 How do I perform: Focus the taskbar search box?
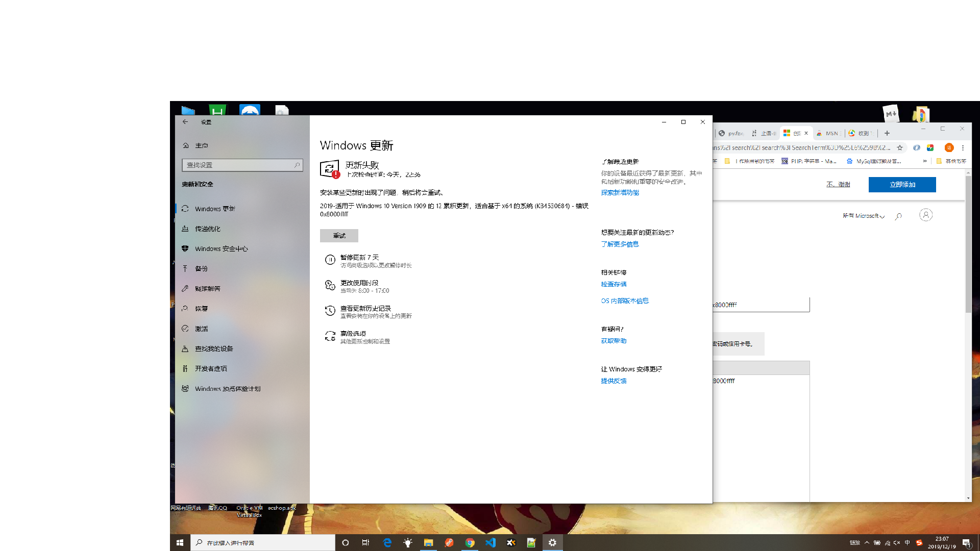click(263, 542)
